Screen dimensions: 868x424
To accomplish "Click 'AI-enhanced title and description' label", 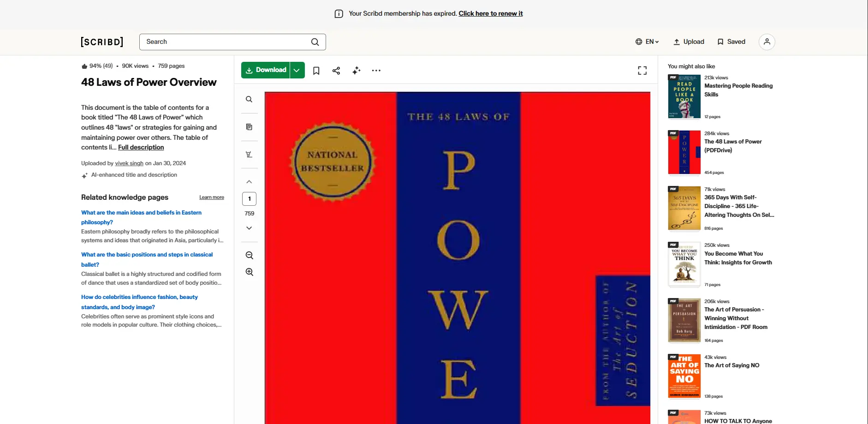I will pos(134,175).
